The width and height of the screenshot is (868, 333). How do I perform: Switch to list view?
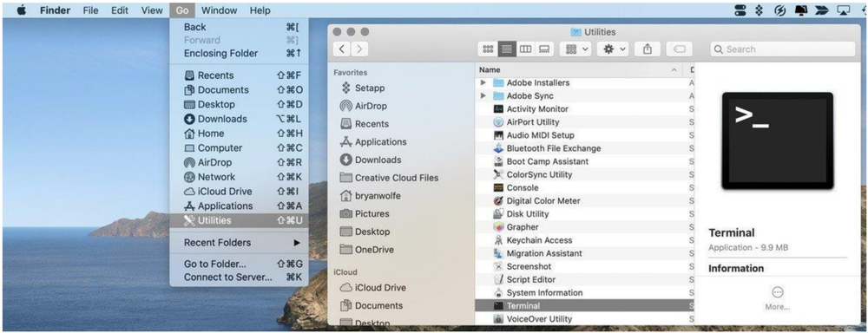click(x=507, y=49)
